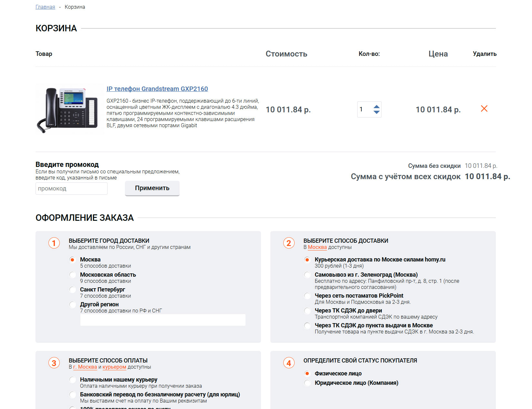The height and width of the screenshot is (409, 532).
Task: Click the Кол-во: column header
Action: [369, 54]
